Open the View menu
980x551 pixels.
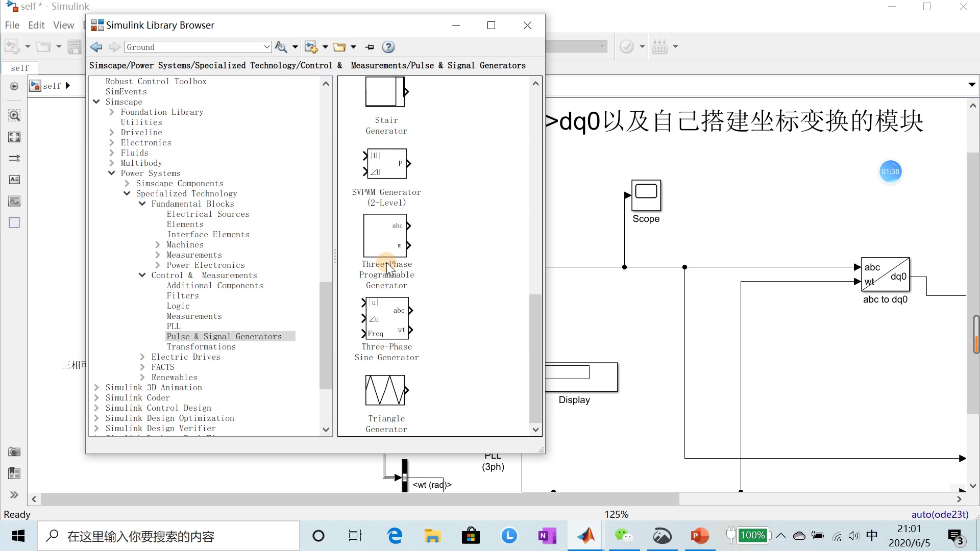point(63,25)
